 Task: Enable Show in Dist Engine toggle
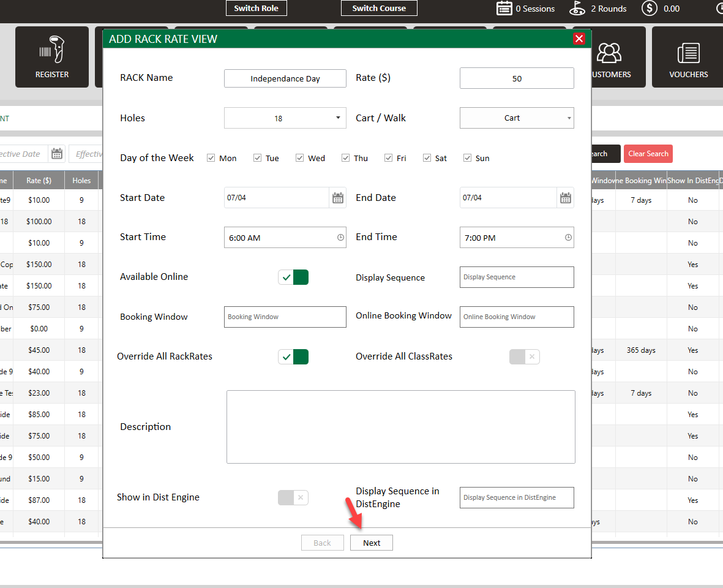click(293, 497)
